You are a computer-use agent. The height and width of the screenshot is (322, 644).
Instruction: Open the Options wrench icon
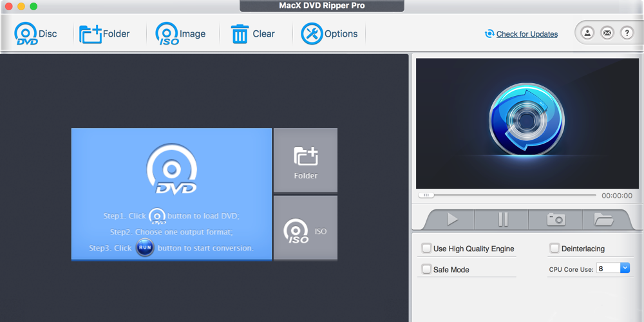point(312,33)
